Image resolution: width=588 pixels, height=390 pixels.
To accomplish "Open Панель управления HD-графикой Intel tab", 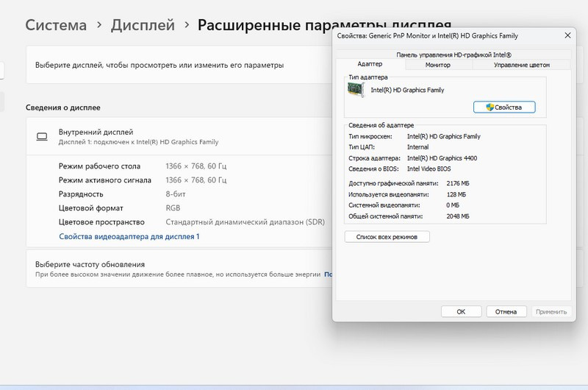I will click(453, 54).
